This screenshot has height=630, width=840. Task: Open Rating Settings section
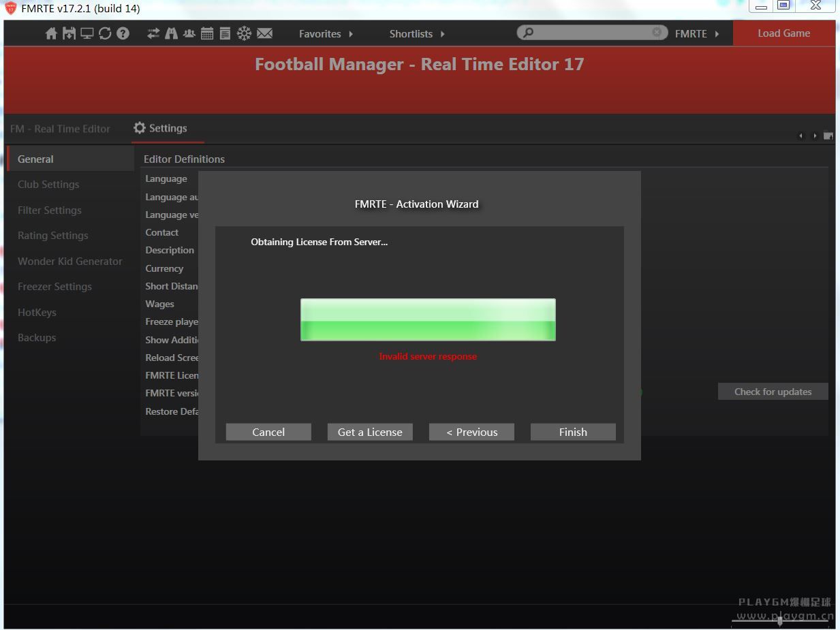(53, 236)
